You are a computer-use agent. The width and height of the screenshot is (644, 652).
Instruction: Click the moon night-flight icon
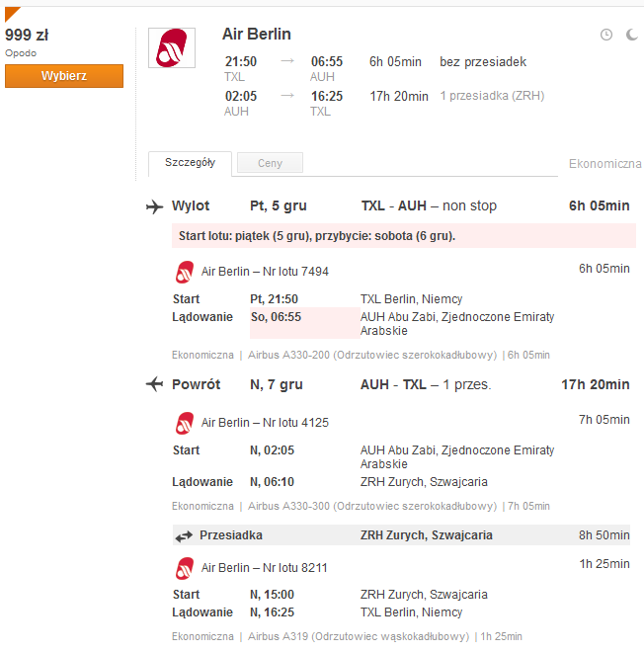(632, 35)
